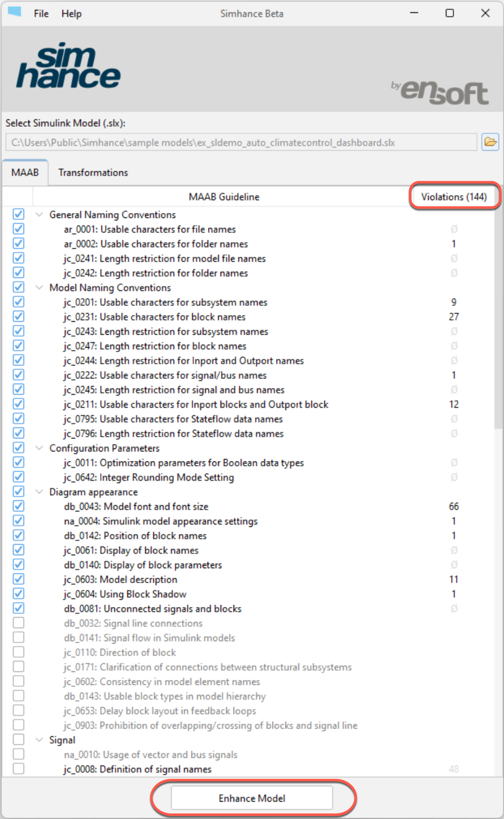Uncheck ar_0001 usable characters for file names
Viewport: 504px width, 819px height.
19,229
